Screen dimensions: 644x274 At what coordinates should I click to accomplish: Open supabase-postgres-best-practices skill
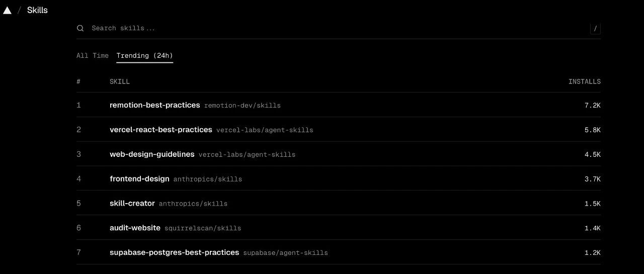(x=174, y=252)
